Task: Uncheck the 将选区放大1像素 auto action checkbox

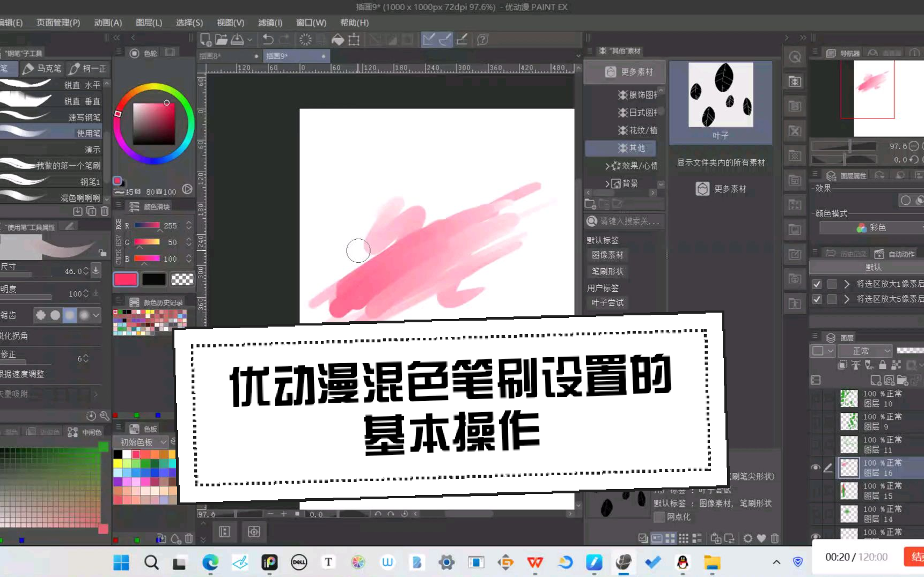Action: click(817, 284)
